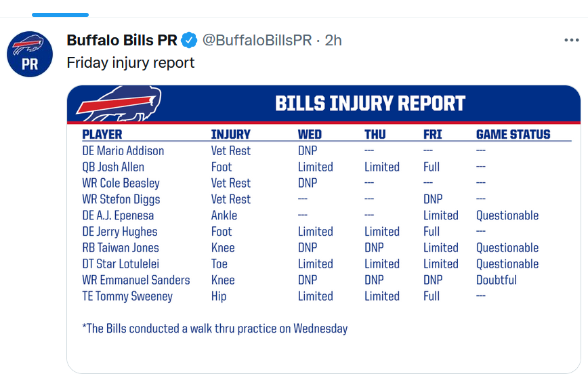Click the Buffalo Bills PR display name
Screen dimensions: 588x376
pos(122,40)
